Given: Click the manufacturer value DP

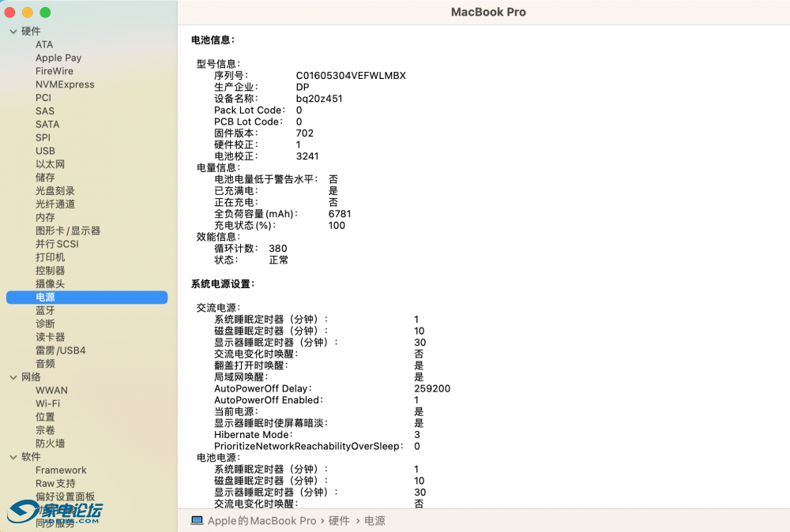Looking at the screenshot, I should pyautogui.click(x=303, y=87).
